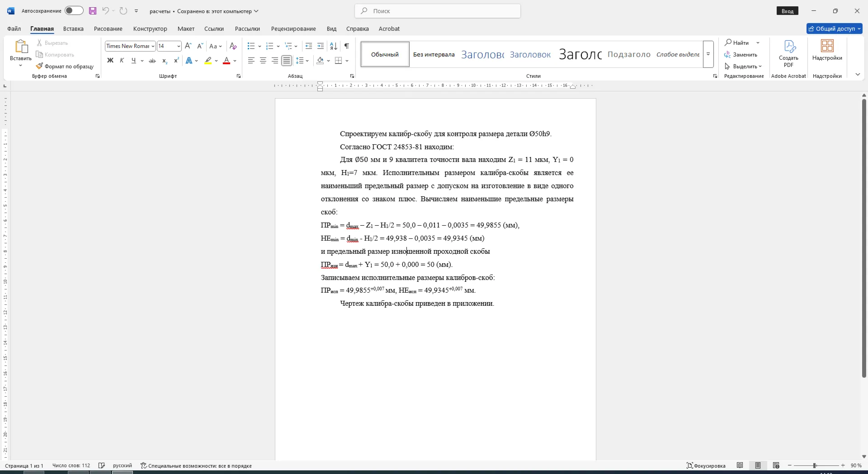Click the Save icon in title bar
Screen dimensions: 868x474
click(93, 11)
